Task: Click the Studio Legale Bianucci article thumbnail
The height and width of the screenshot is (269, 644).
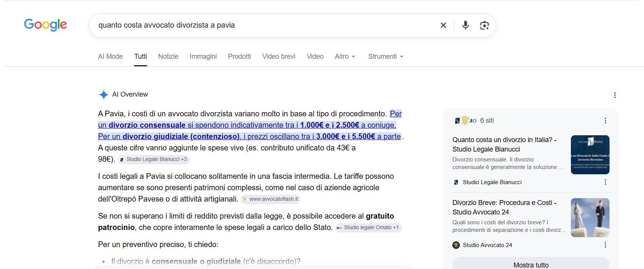Action: coord(590,155)
